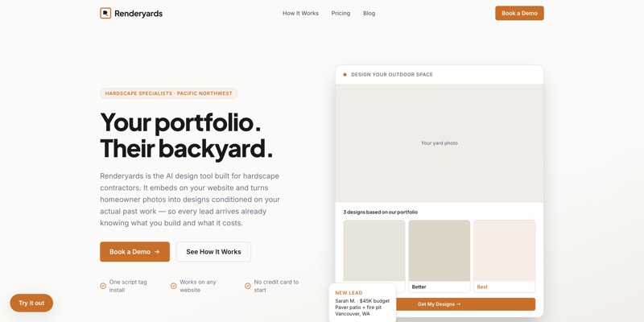Select the See How It Works button
Screen dimensions: 644x322
(x=213, y=252)
